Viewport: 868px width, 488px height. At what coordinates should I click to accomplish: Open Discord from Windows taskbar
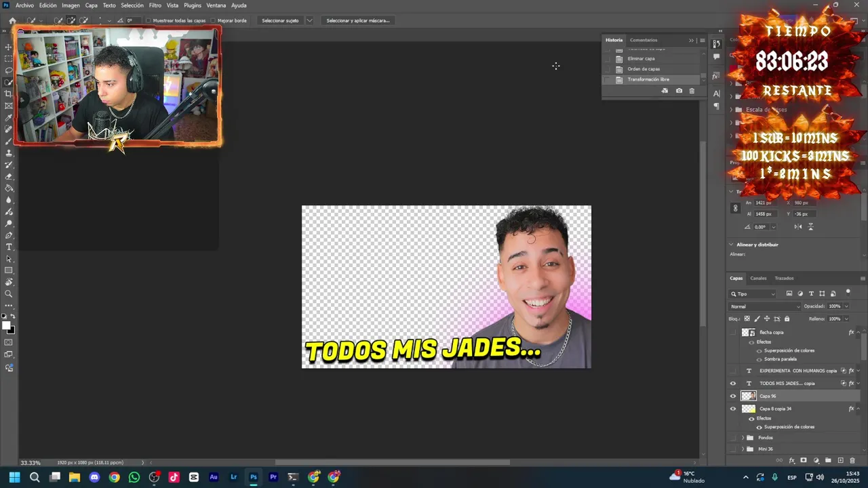click(x=94, y=477)
